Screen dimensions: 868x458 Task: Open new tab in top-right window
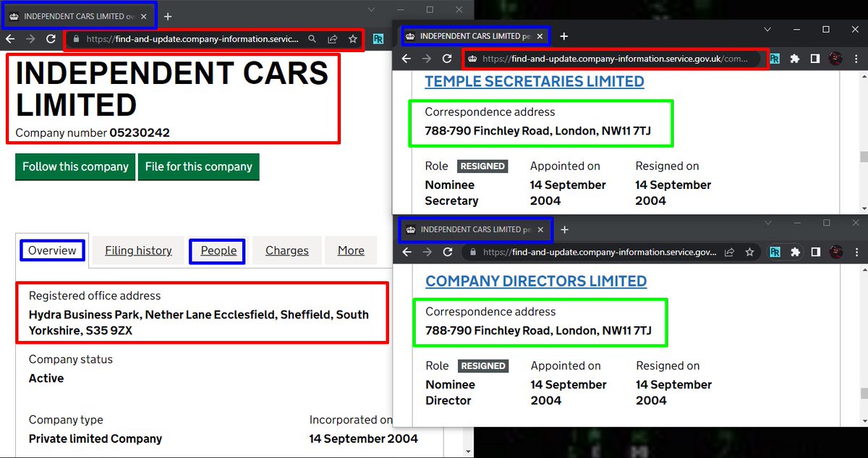(564, 35)
